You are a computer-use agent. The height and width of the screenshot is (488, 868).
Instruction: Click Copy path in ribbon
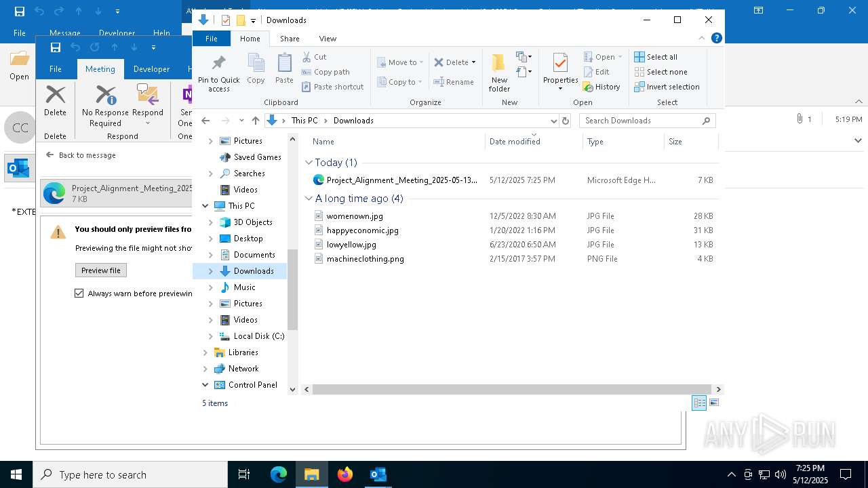click(325, 72)
